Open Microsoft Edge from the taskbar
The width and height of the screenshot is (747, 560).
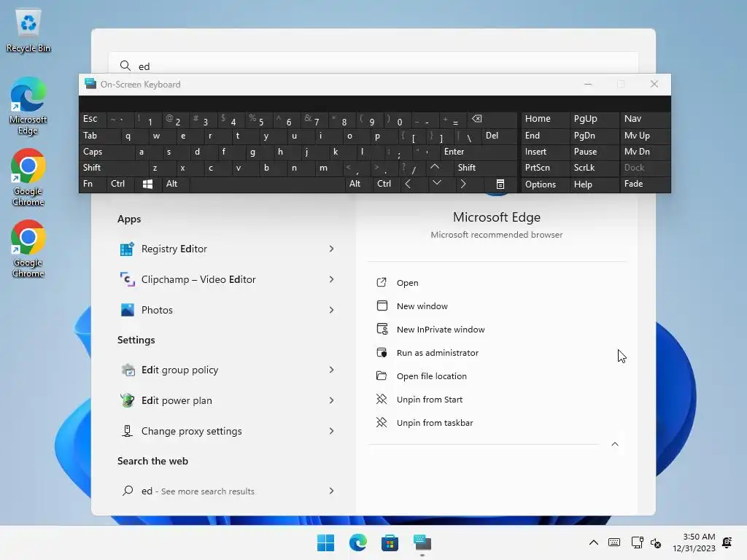pos(357,542)
